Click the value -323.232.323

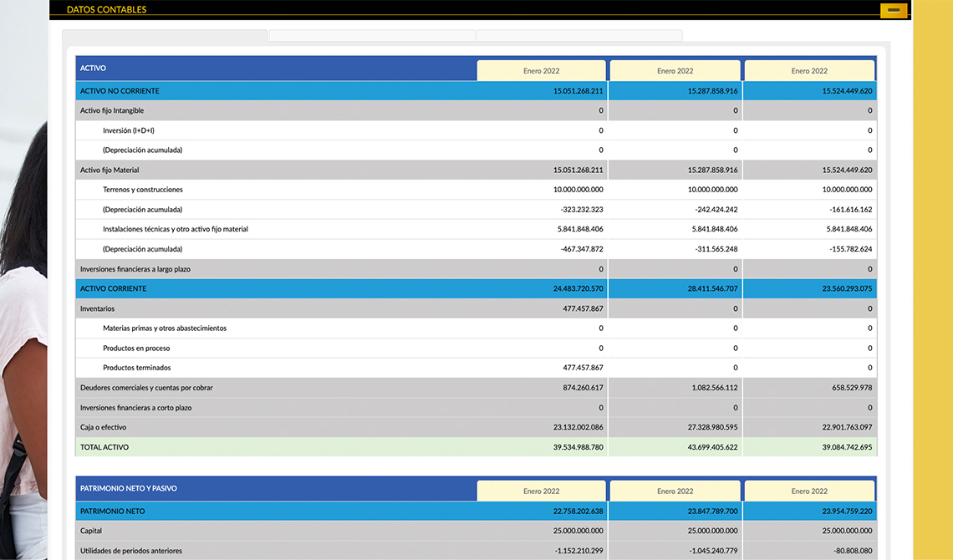click(x=582, y=210)
